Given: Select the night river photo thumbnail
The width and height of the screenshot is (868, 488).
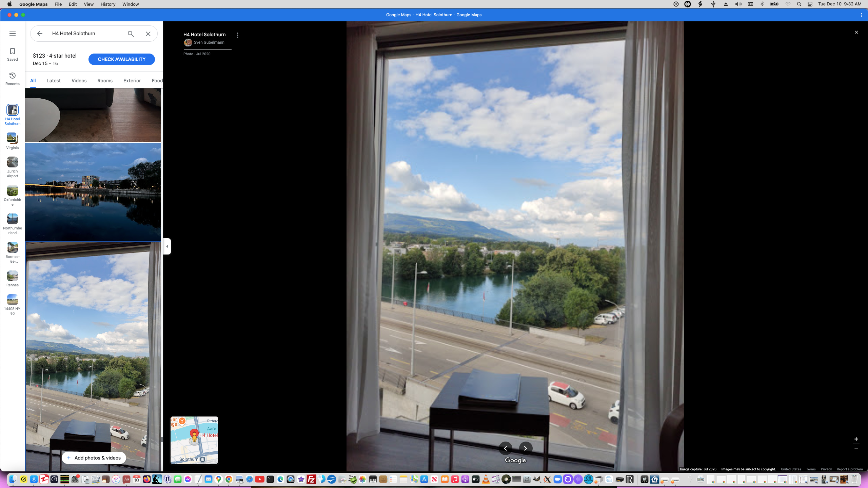Looking at the screenshot, I should [x=93, y=192].
